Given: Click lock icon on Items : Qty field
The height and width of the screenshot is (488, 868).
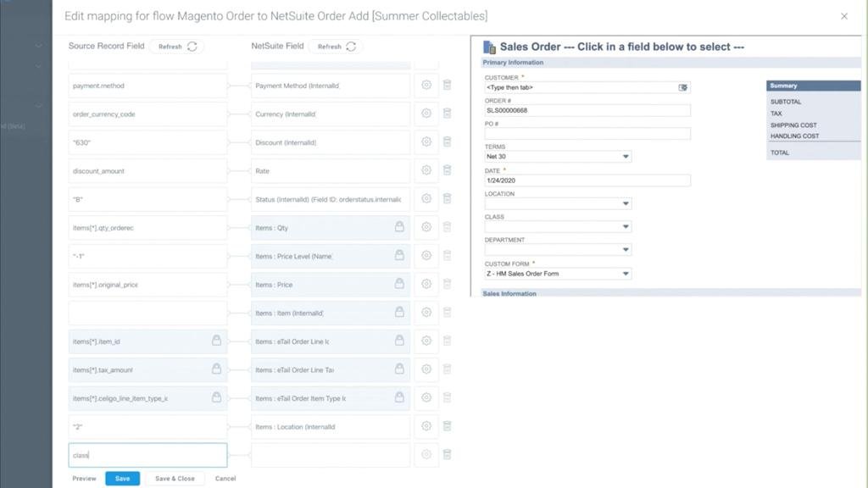Looking at the screenshot, I should pos(399,227).
